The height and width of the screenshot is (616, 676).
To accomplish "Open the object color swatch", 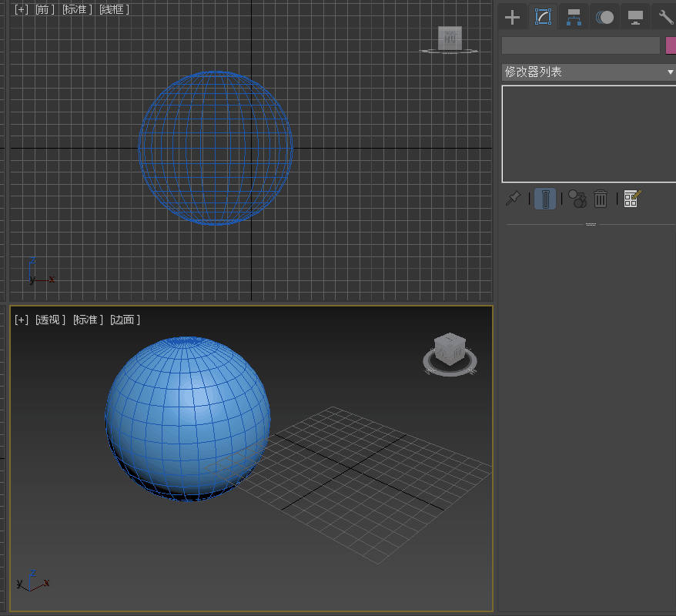I will pyautogui.click(x=671, y=45).
